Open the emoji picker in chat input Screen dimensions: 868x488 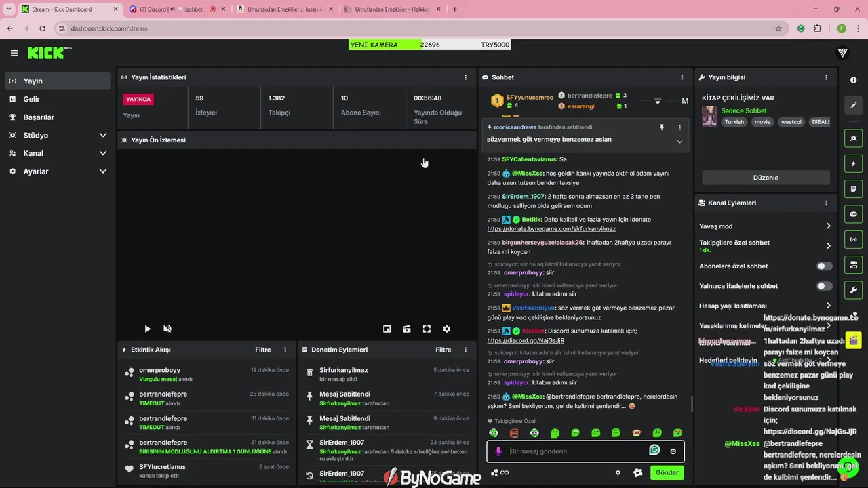click(x=673, y=451)
